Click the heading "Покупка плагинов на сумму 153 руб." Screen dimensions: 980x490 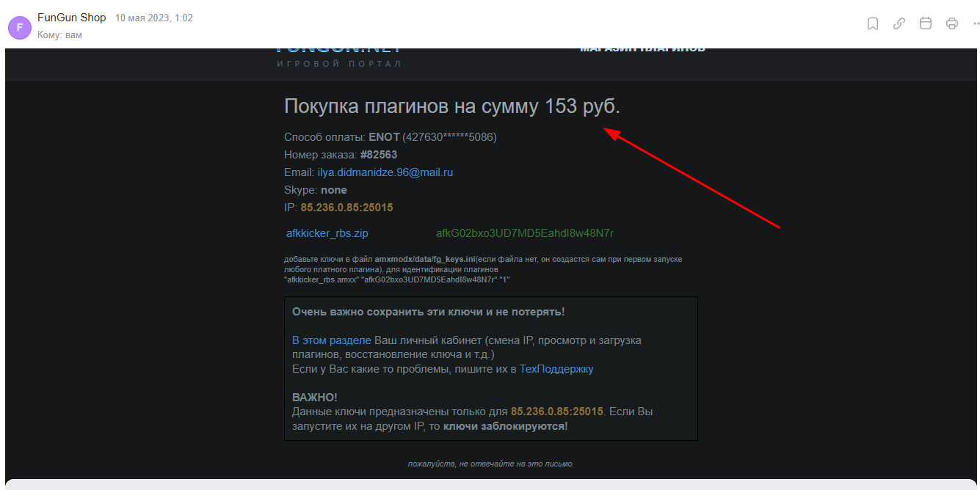coord(452,106)
